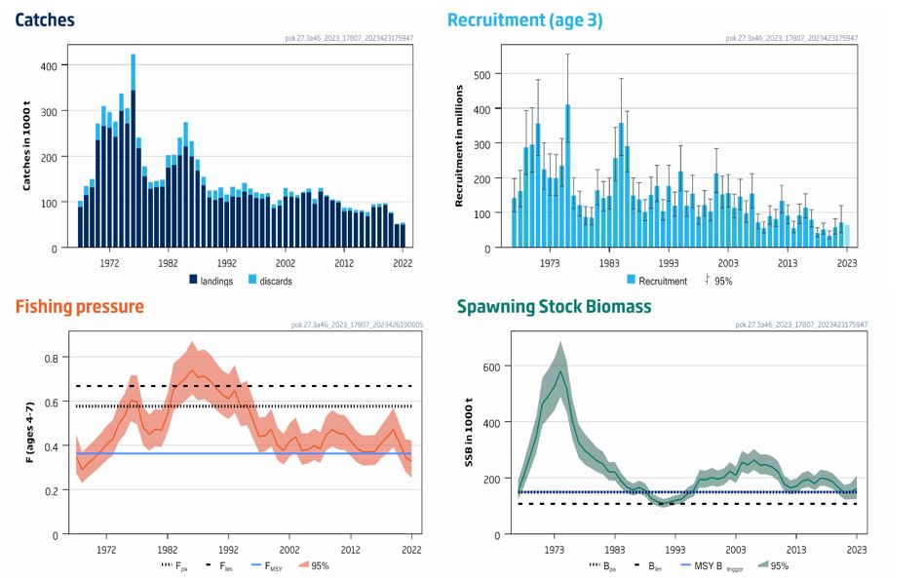Click the light blue discards legend swatch

pyautogui.click(x=252, y=280)
